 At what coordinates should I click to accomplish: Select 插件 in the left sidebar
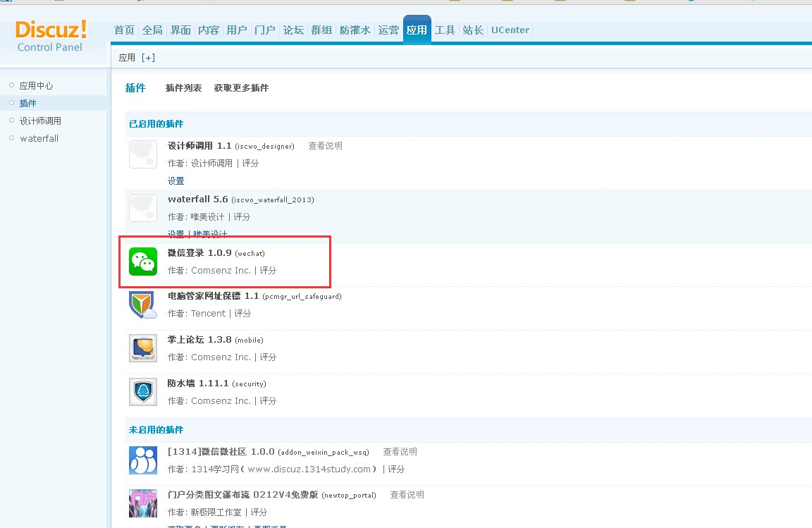tap(28, 103)
